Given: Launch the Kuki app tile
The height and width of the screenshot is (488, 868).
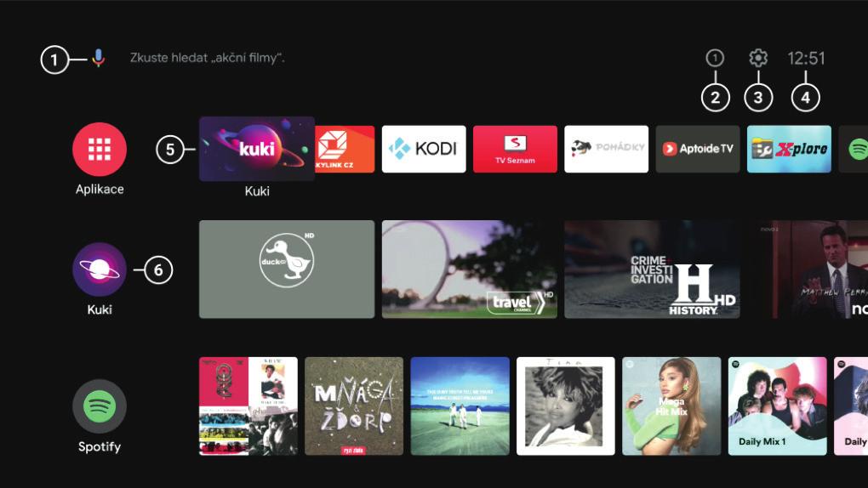Looking at the screenshot, I should point(257,149).
